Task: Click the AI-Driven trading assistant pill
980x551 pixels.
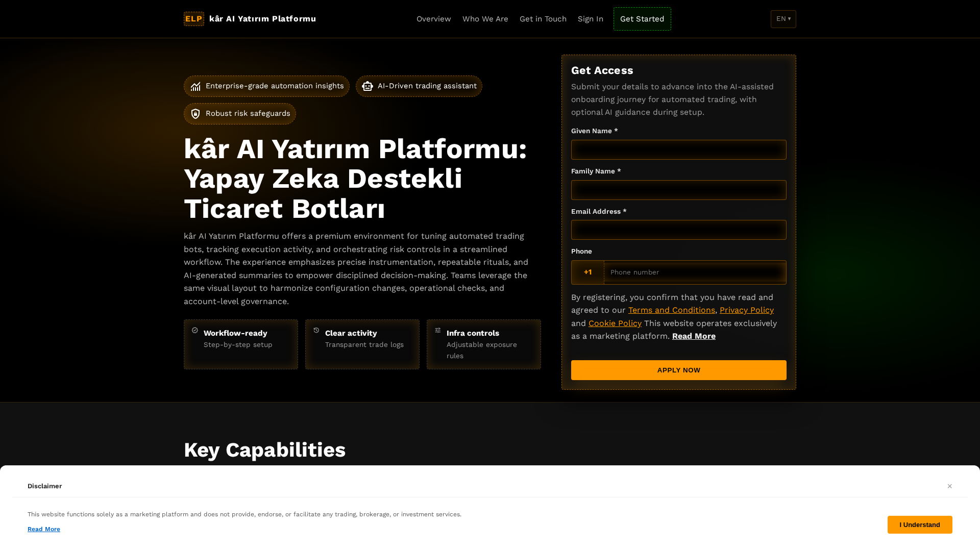Action: pos(419,86)
